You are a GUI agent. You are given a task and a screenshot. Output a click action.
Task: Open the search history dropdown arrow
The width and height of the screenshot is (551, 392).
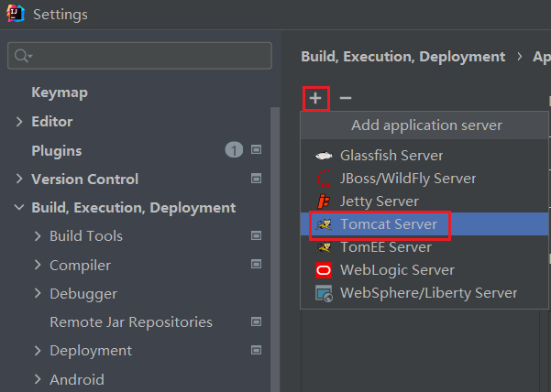pyautogui.click(x=30, y=56)
